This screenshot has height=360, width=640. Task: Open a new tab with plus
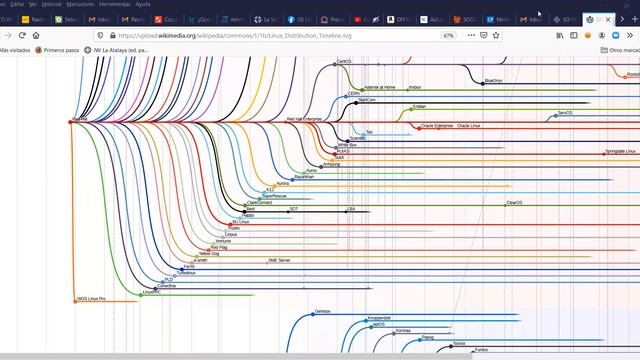635,19
